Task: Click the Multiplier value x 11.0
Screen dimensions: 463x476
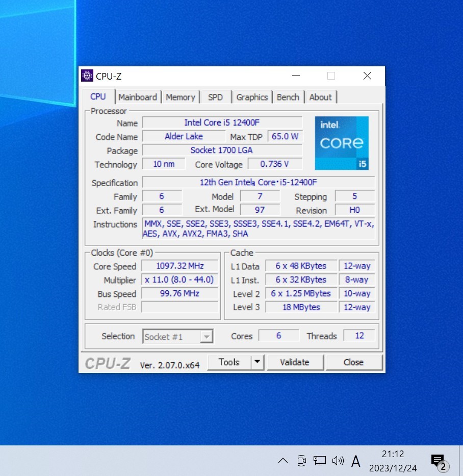Action: pyautogui.click(x=180, y=280)
